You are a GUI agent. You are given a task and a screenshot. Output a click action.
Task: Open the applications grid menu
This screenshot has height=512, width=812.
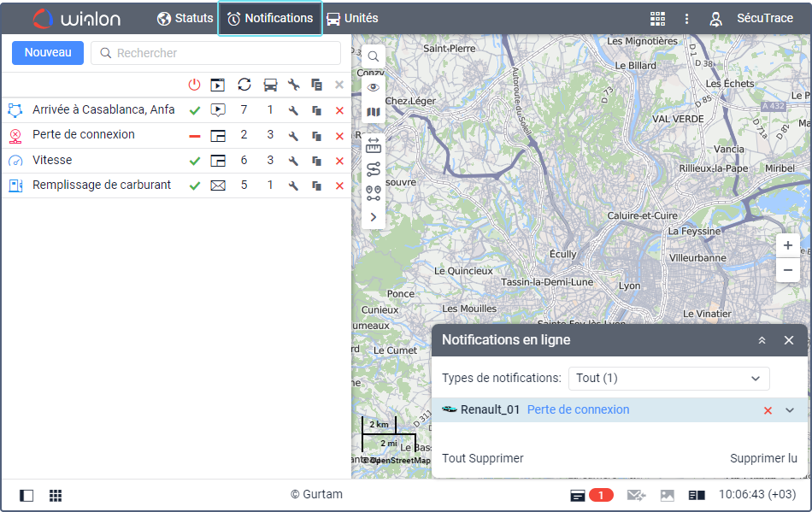pyautogui.click(x=657, y=19)
